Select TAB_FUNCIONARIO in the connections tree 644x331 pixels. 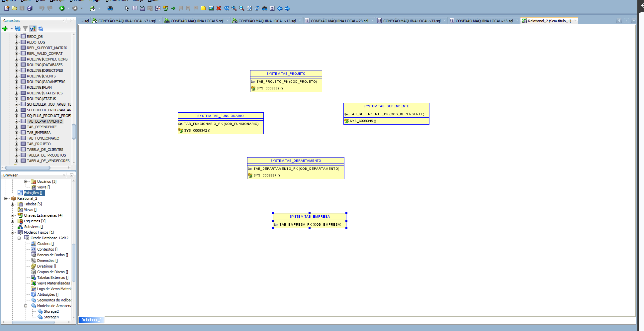pos(43,138)
